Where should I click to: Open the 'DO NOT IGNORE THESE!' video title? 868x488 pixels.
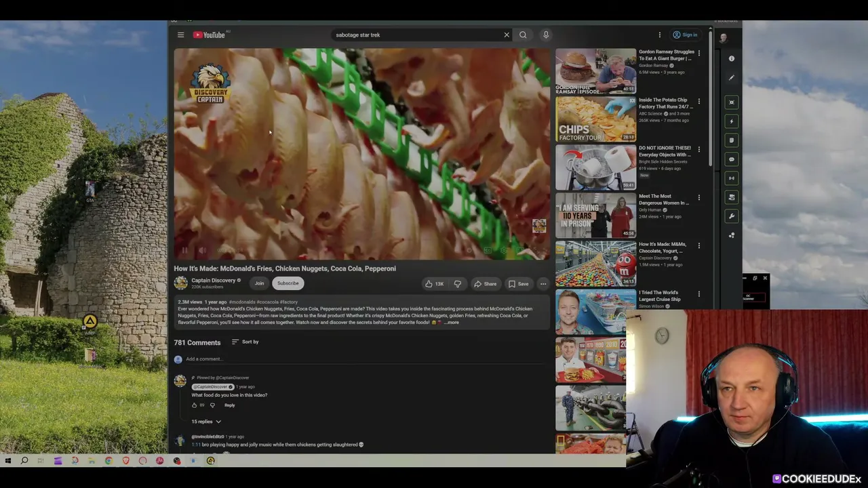(x=665, y=151)
